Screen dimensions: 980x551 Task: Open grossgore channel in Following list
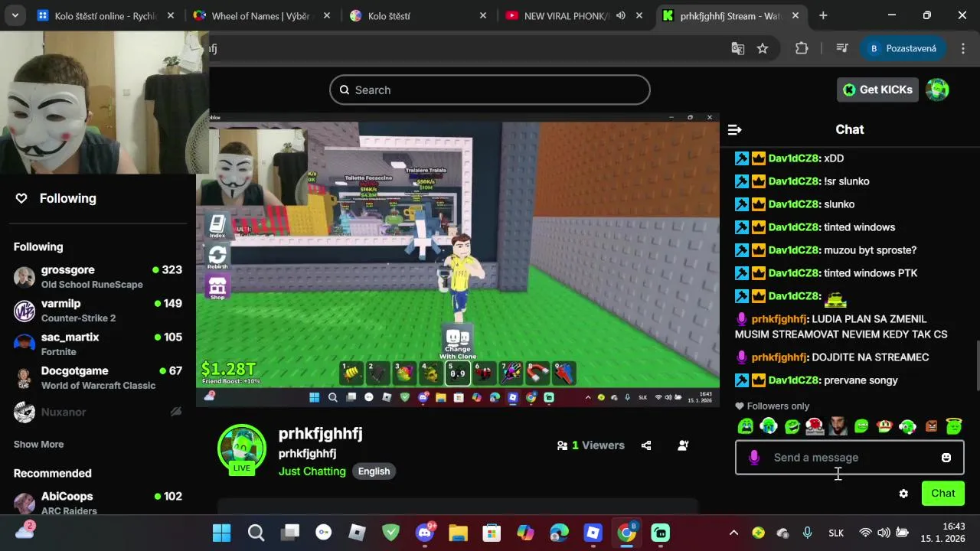[98, 277]
